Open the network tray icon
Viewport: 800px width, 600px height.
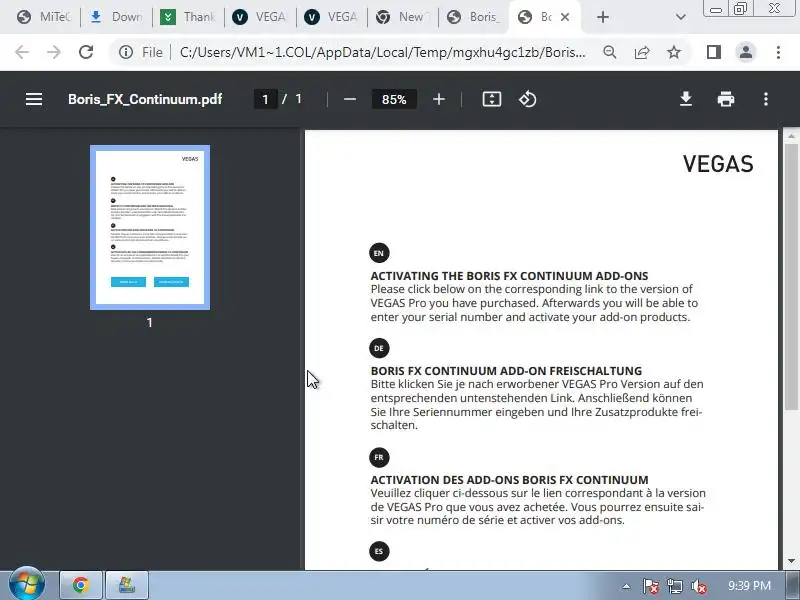pyautogui.click(x=674, y=586)
